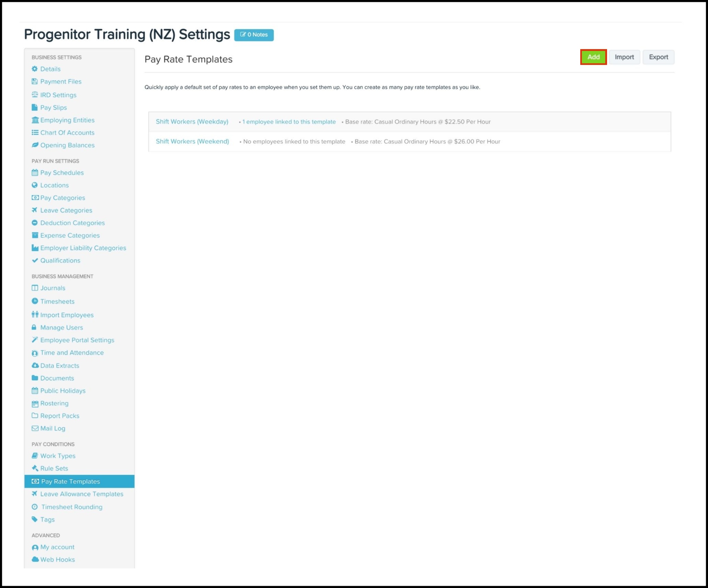View 1 employee linked to this template

pyautogui.click(x=289, y=122)
